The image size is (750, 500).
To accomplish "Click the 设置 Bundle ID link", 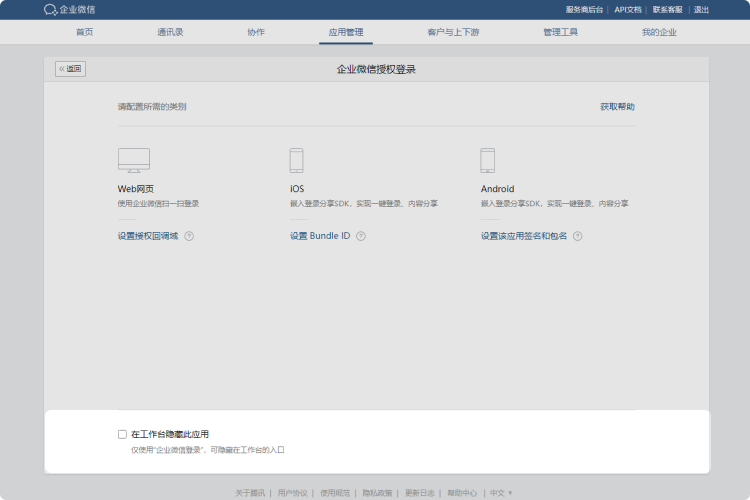I will coord(320,236).
